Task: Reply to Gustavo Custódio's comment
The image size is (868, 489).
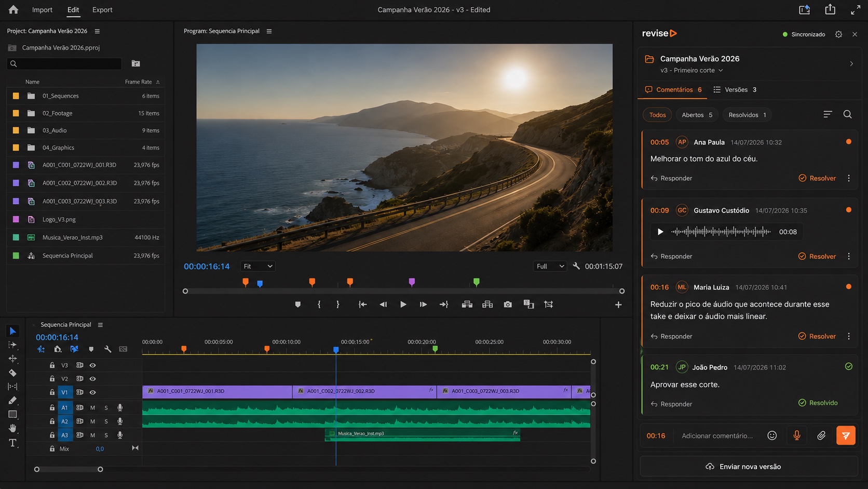Action: click(x=671, y=256)
